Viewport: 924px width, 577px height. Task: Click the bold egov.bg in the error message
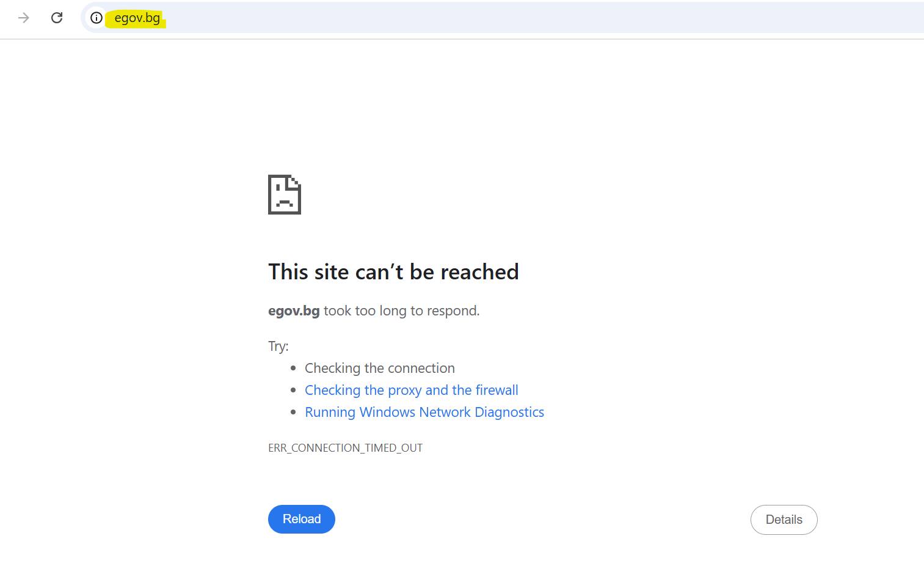point(294,311)
